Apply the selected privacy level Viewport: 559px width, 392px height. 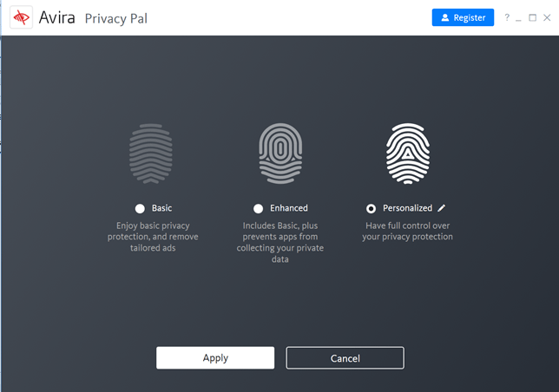[215, 358]
